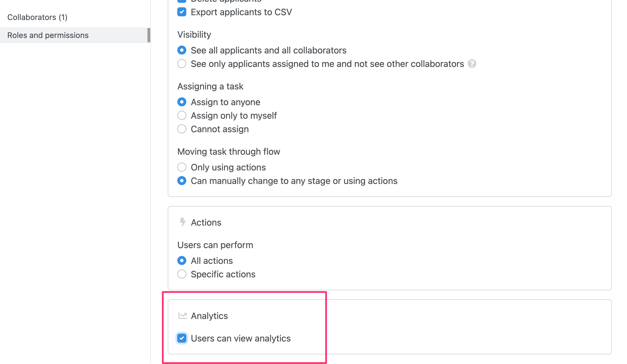Click the Visibility section label
The height and width of the screenshot is (364, 627).
pos(194,35)
